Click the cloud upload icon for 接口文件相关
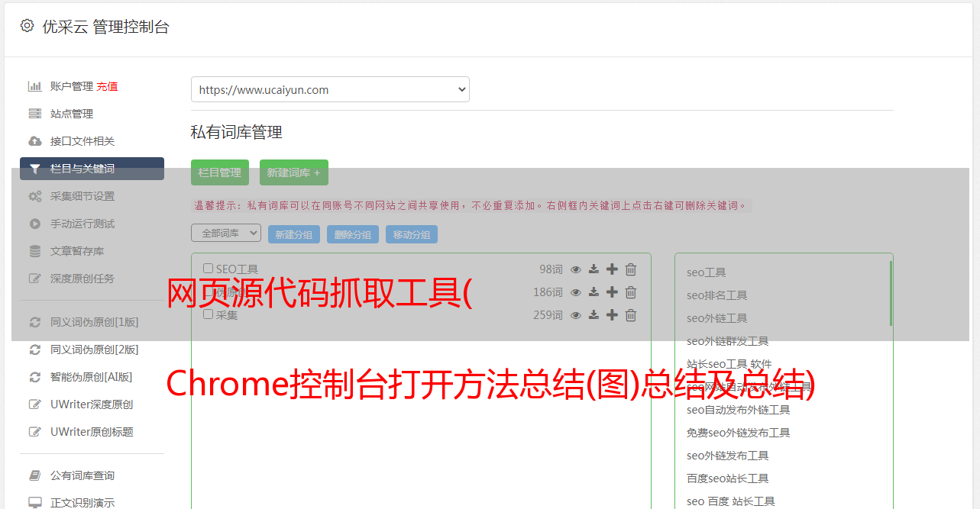The width and height of the screenshot is (980, 509). click(x=35, y=141)
